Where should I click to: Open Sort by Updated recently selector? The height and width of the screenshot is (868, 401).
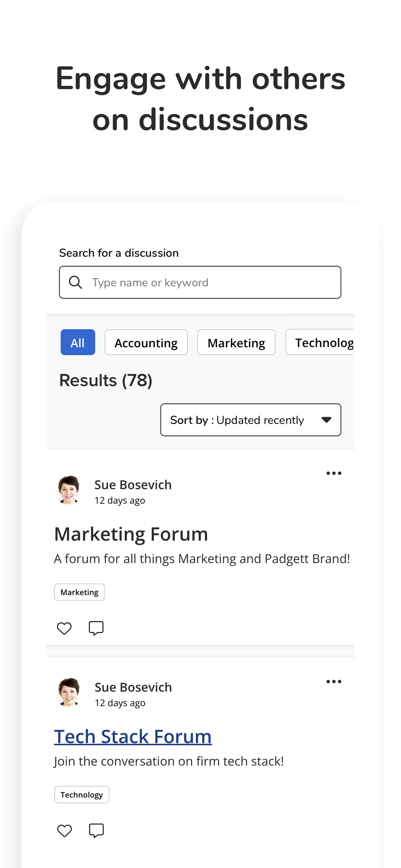(x=250, y=420)
